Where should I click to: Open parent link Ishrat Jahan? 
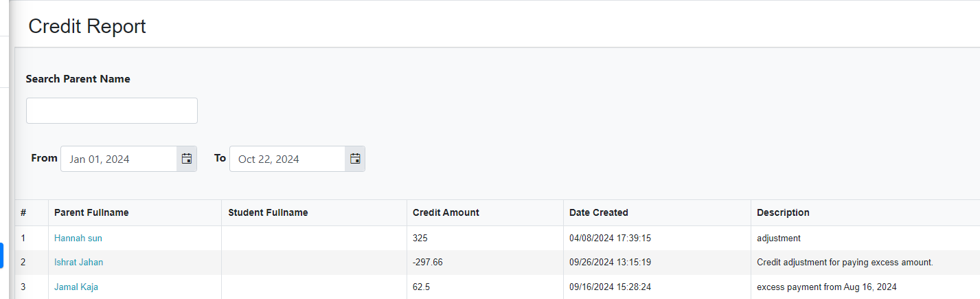[79, 262]
